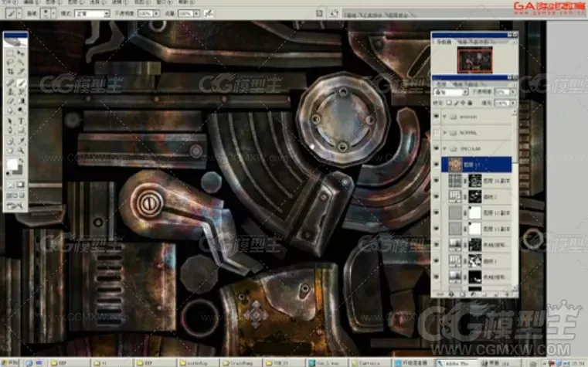The image size is (588, 367).
Task: Select the Crop tool
Action: (11, 71)
